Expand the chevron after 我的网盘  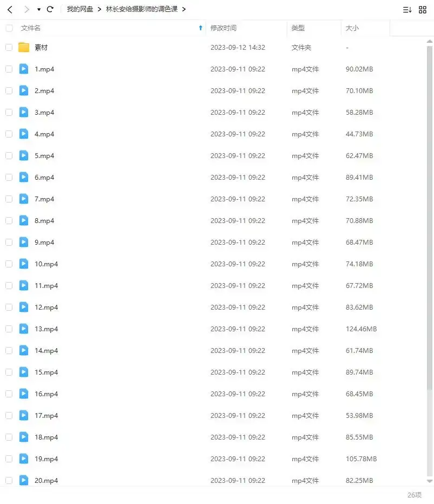100,9
